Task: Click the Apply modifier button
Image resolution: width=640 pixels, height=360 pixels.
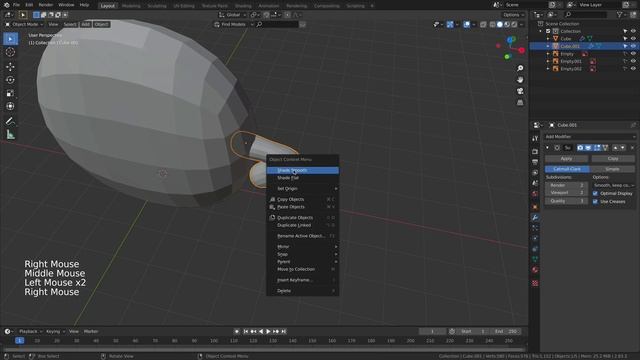Action: point(567,158)
